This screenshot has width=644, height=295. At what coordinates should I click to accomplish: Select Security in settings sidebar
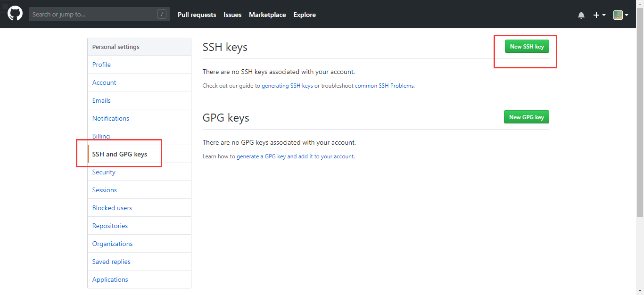coord(139,172)
